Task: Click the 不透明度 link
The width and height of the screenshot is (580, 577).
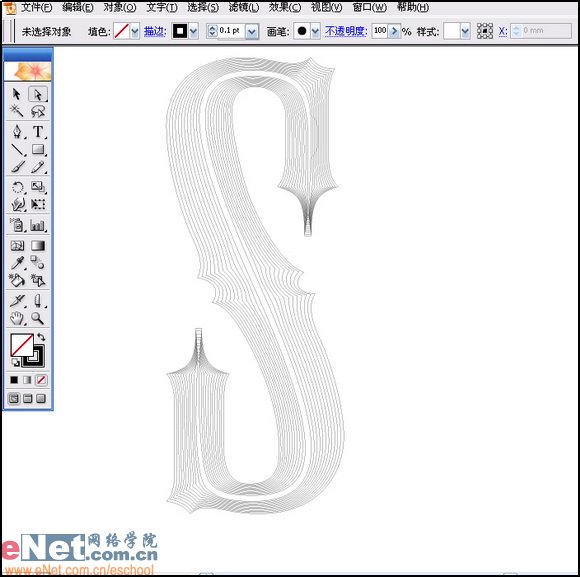Action: [x=346, y=31]
